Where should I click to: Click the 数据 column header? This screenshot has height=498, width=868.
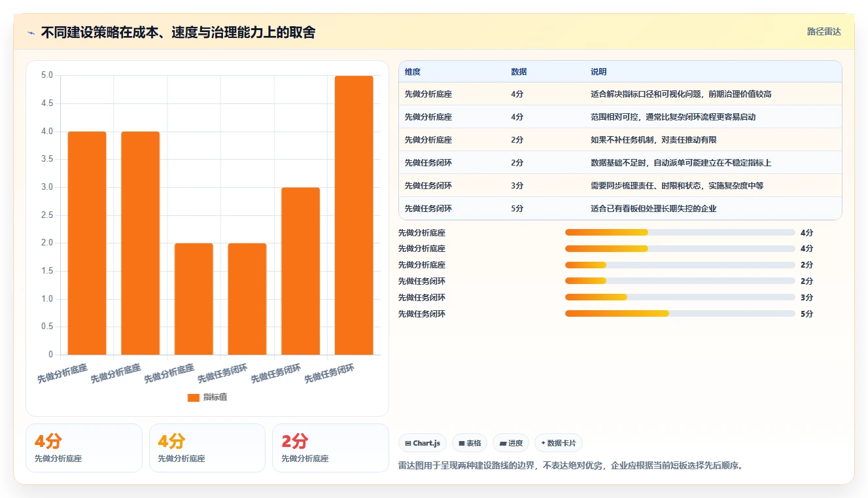(519, 72)
